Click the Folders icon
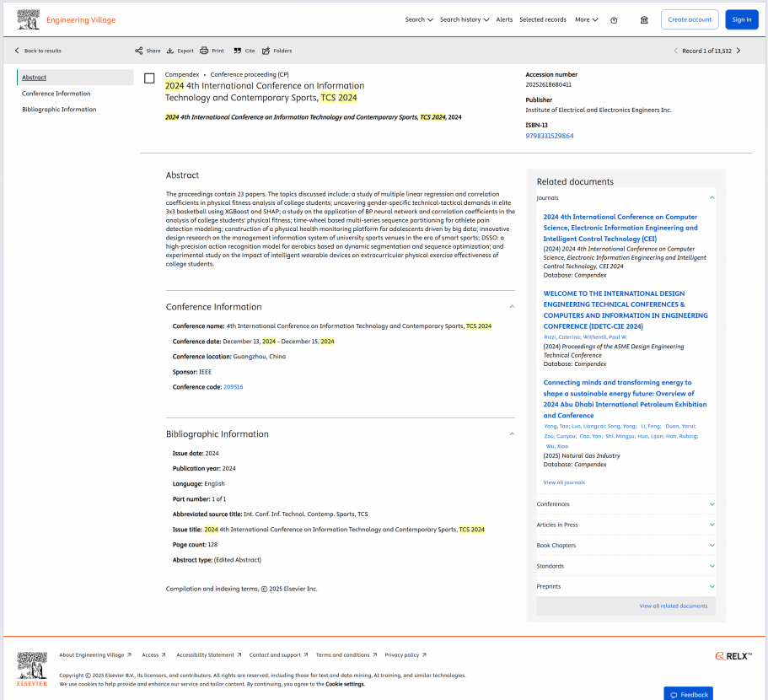768x700 pixels. point(266,51)
